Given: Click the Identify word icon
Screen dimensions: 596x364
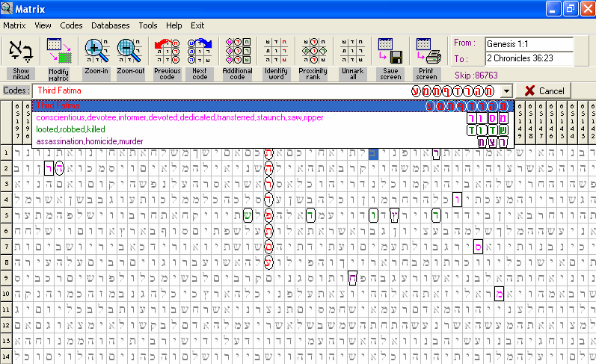Looking at the screenshot, I should tap(276, 51).
